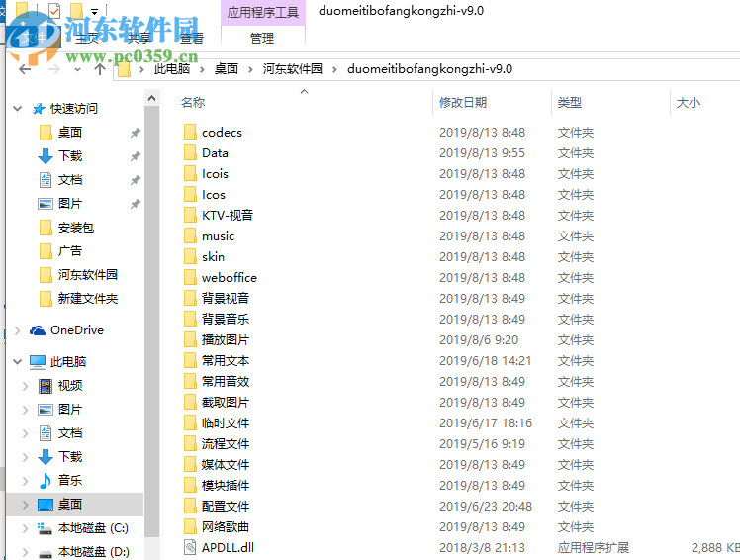The height and width of the screenshot is (560, 740).
Task: Expand the 本地磁盘 (C:) tree node
Action: [25, 528]
